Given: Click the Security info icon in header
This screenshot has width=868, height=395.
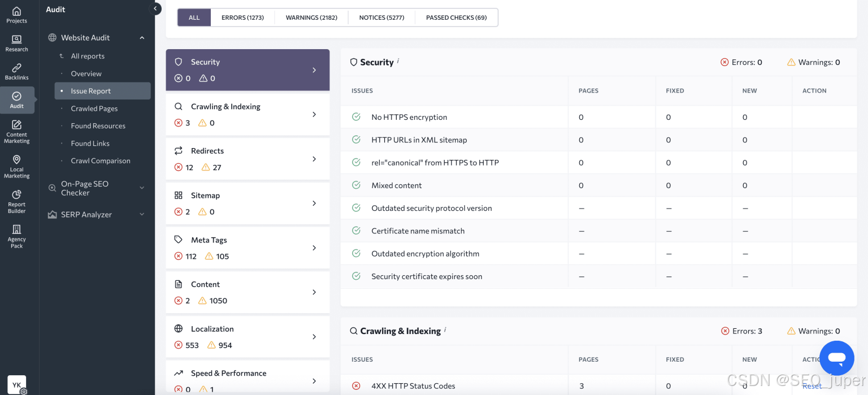Looking at the screenshot, I should point(398,60).
